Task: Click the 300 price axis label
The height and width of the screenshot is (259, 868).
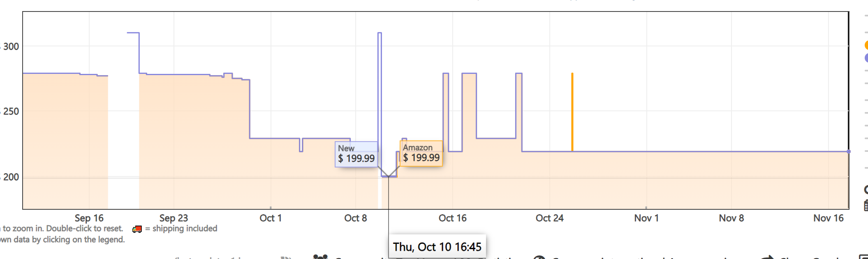Action: pyautogui.click(x=11, y=46)
